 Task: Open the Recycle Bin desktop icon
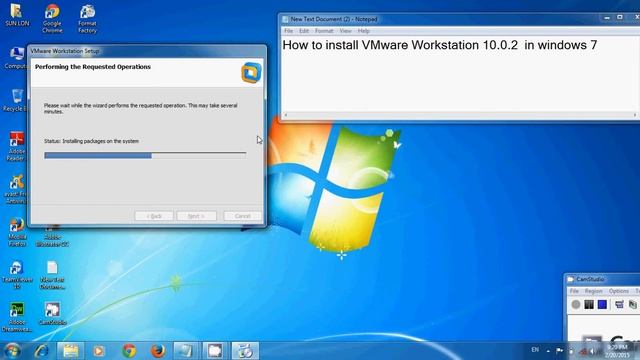pos(16,100)
